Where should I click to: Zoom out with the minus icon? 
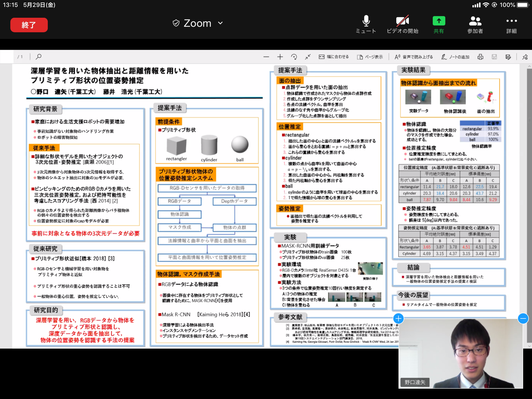[x=266, y=57]
